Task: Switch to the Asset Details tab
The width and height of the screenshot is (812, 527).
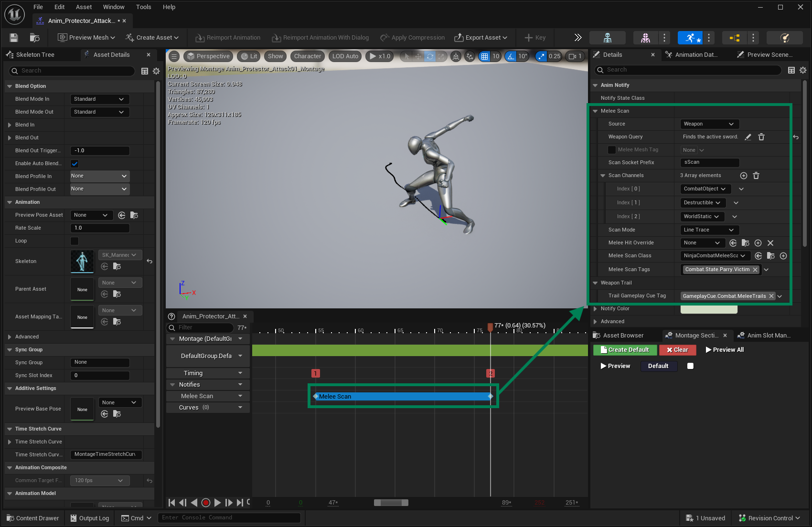Action: tap(111, 55)
